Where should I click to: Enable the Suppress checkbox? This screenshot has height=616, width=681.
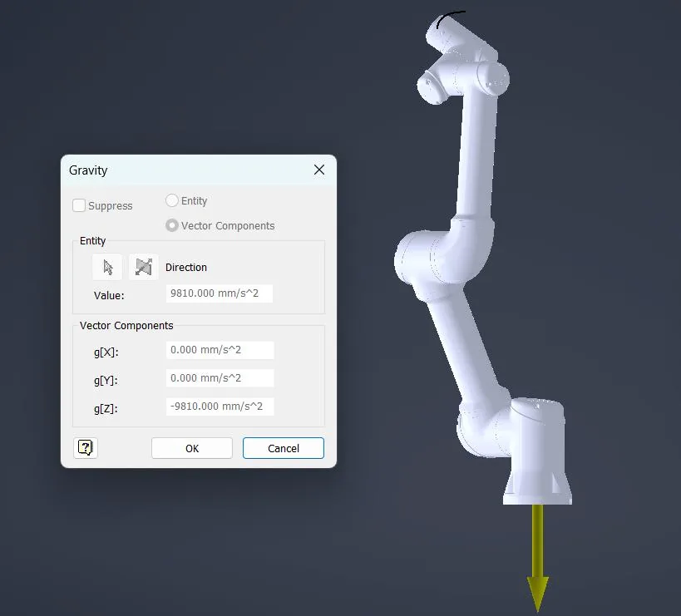pyautogui.click(x=79, y=205)
